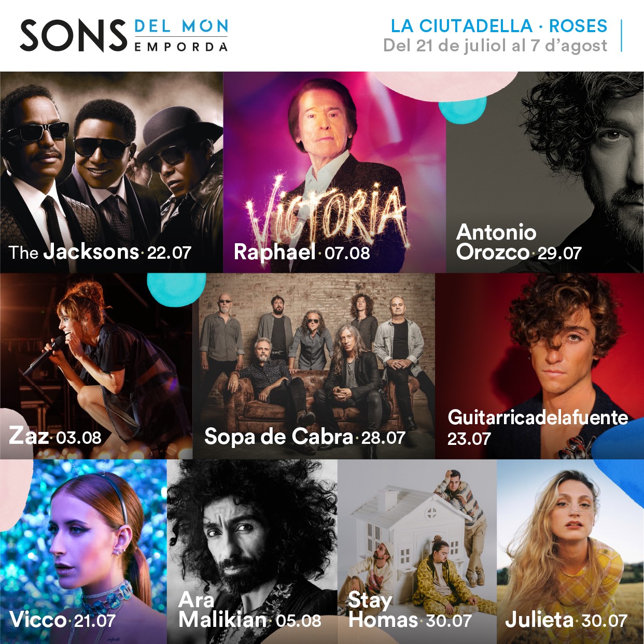Click the turquoise circle above Zaz
Image resolution: width=644 pixels, height=644 pixels.
(x=176, y=289)
